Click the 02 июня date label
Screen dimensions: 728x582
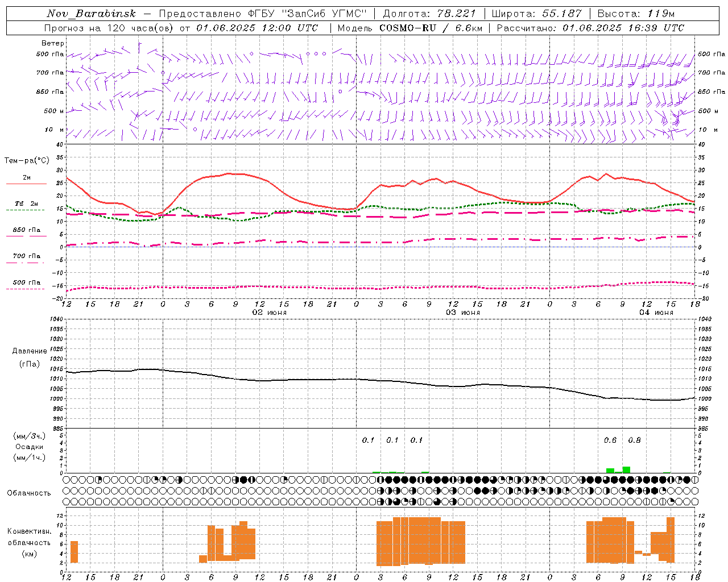270,313
